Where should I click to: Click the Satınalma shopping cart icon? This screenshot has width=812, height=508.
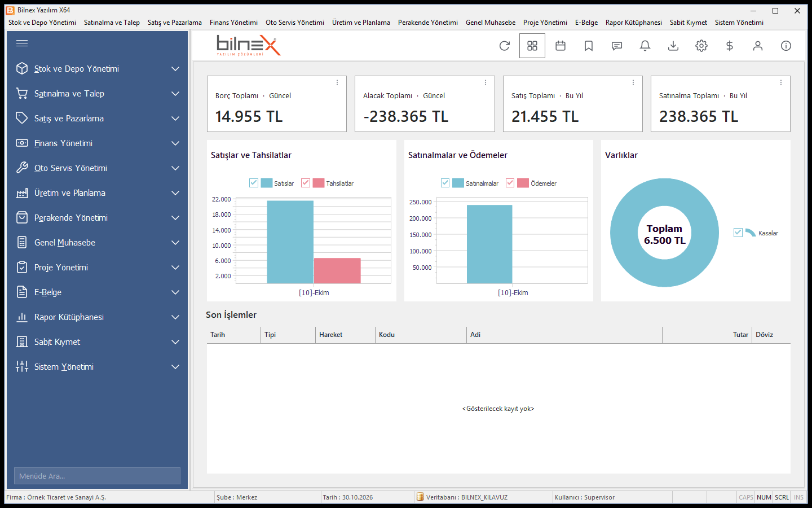click(x=22, y=93)
